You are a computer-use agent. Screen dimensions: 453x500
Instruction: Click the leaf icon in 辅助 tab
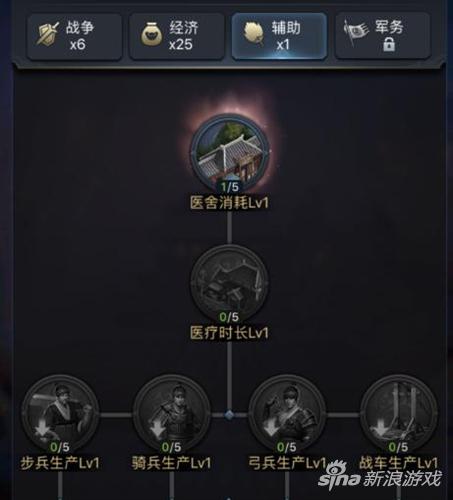click(x=254, y=33)
